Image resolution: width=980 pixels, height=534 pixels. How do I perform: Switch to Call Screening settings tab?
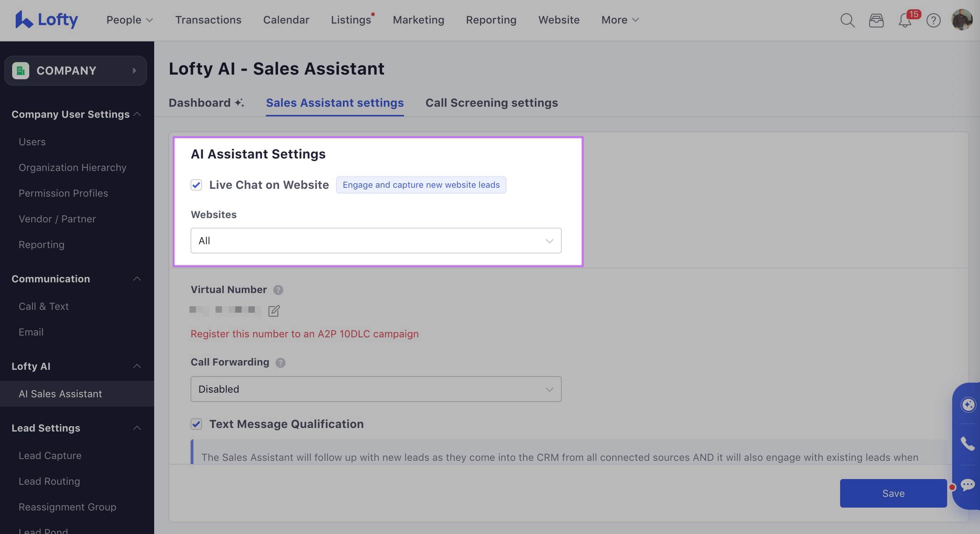pos(491,102)
